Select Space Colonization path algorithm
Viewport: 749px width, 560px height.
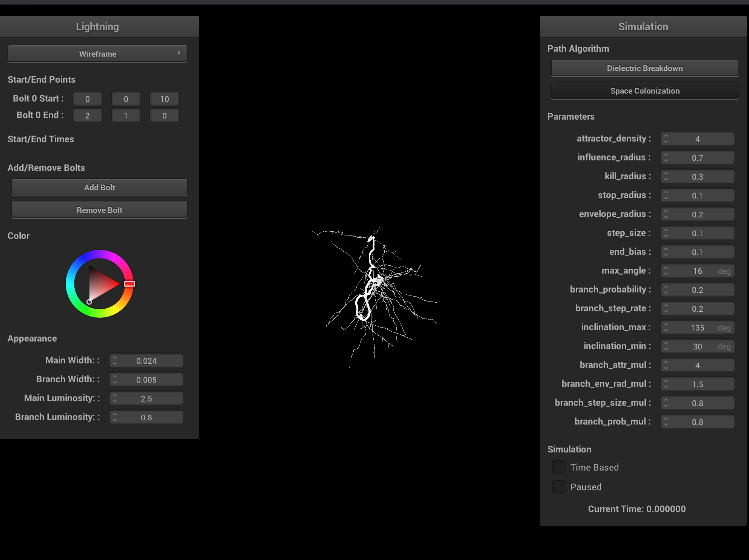tap(644, 91)
